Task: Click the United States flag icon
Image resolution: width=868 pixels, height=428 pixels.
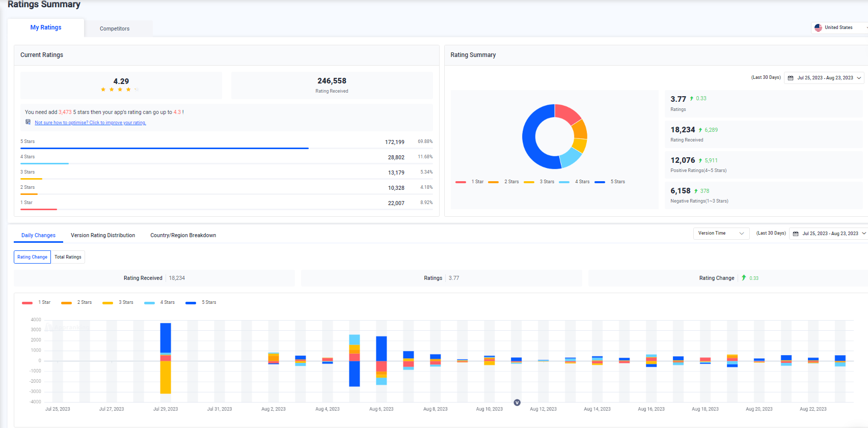Action: tap(818, 27)
